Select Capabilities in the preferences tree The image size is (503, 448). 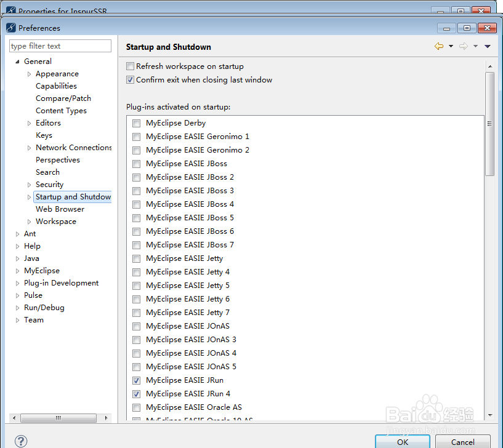click(56, 86)
